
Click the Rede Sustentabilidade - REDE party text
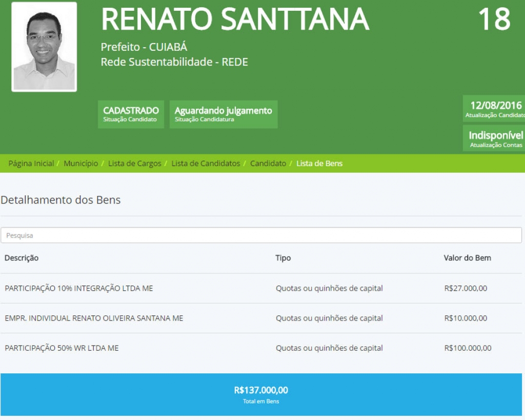pos(174,62)
